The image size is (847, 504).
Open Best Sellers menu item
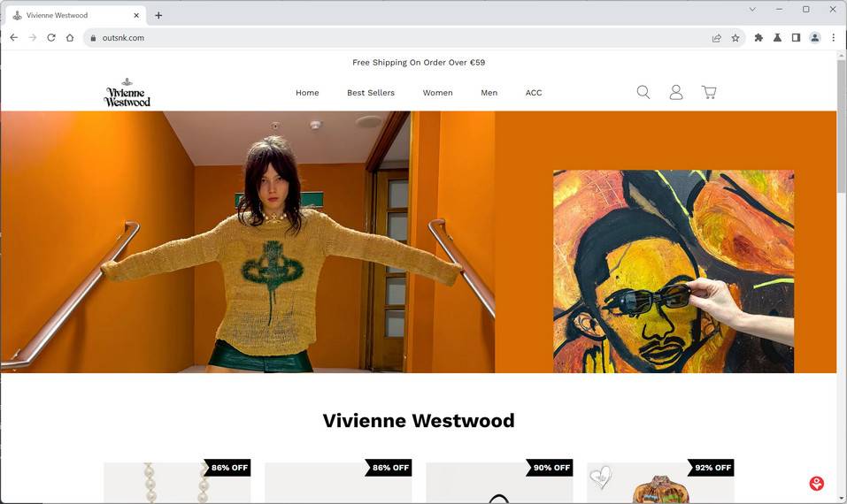tap(371, 93)
